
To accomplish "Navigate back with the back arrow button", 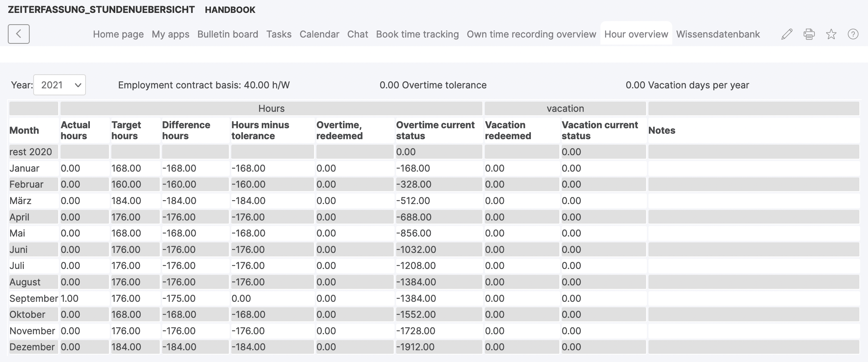I will tap(19, 34).
